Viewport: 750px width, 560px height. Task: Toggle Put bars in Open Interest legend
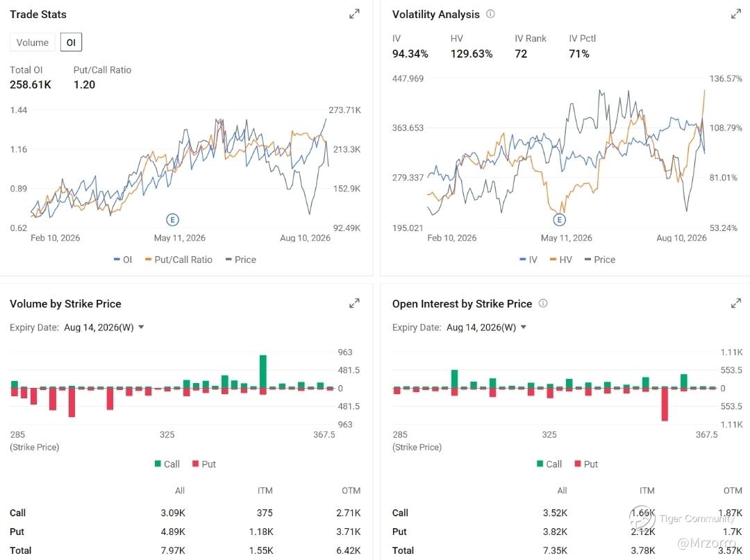click(586, 464)
